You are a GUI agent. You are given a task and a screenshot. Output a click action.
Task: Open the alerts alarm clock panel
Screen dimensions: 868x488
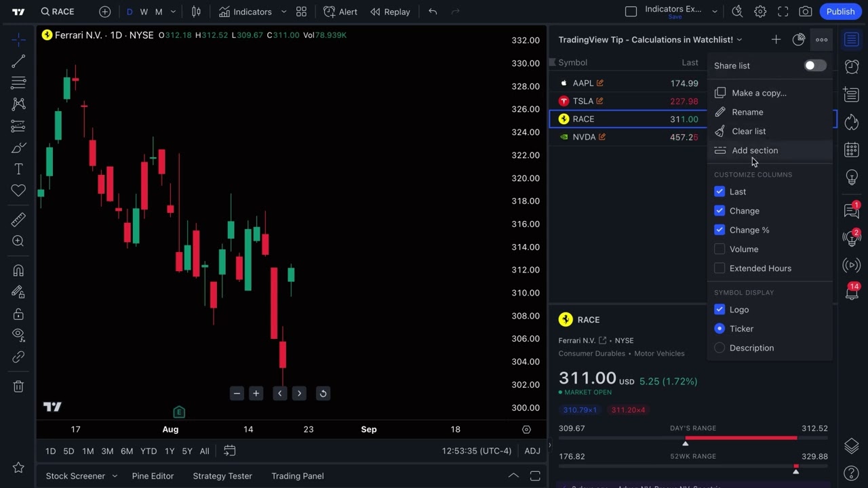852,66
